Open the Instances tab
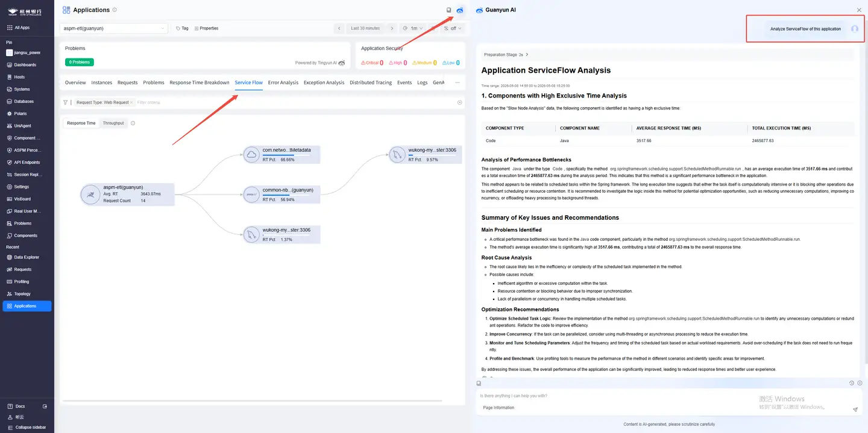868x433 pixels. [x=102, y=83]
